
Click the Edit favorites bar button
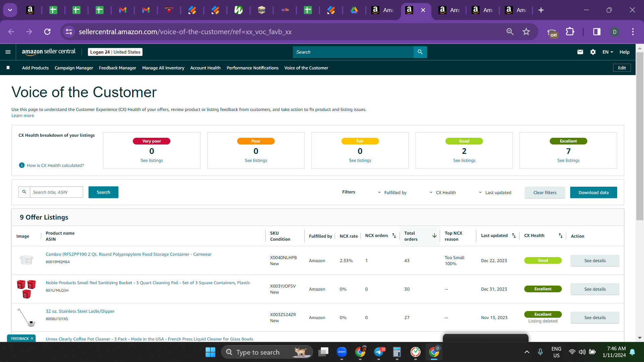pyautogui.click(x=622, y=68)
